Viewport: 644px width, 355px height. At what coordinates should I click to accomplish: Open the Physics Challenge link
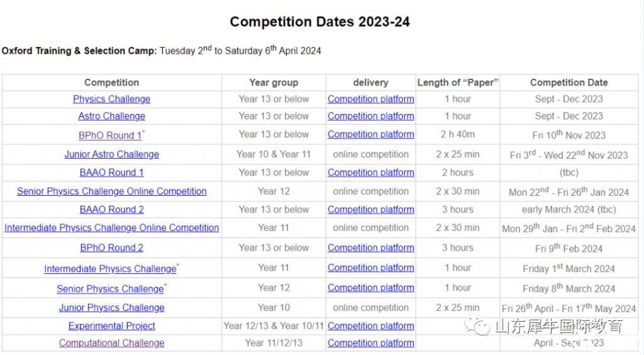[111, 99]
